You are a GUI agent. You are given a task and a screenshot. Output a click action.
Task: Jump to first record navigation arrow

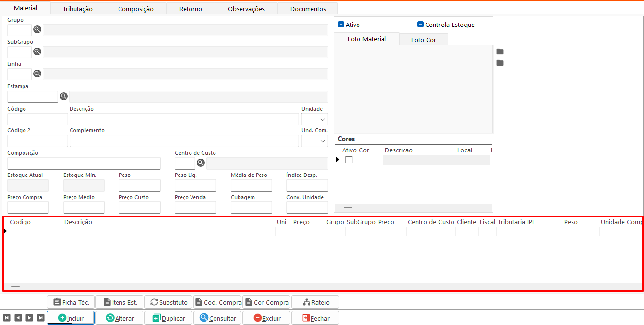click(7, 318)
